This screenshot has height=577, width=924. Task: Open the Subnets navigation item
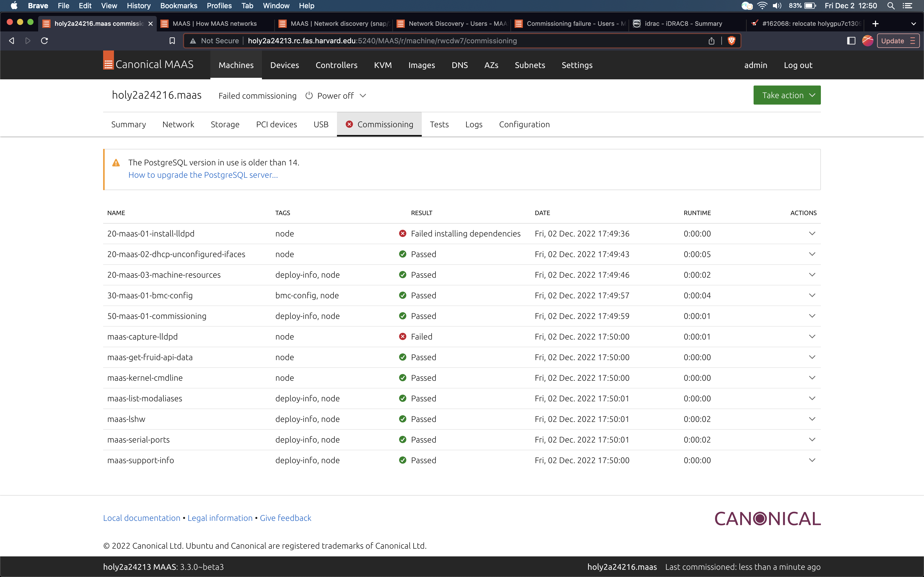(x=530, y=65)
